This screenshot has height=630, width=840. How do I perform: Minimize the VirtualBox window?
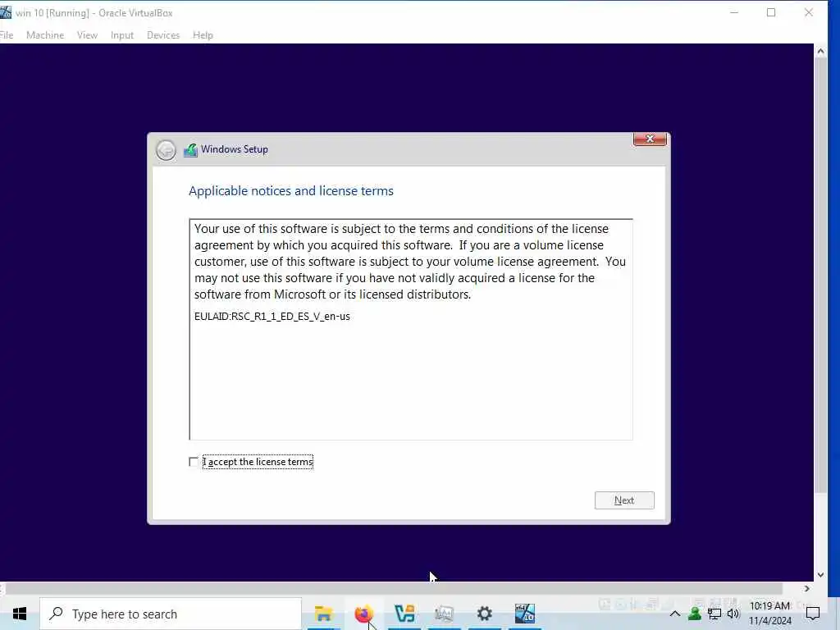pos(734,12)
